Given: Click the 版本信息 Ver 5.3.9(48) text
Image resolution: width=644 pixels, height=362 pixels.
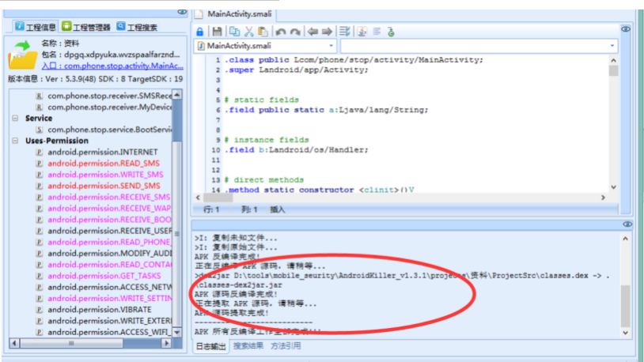Looking at the screenshot, I should click(95, 79).
